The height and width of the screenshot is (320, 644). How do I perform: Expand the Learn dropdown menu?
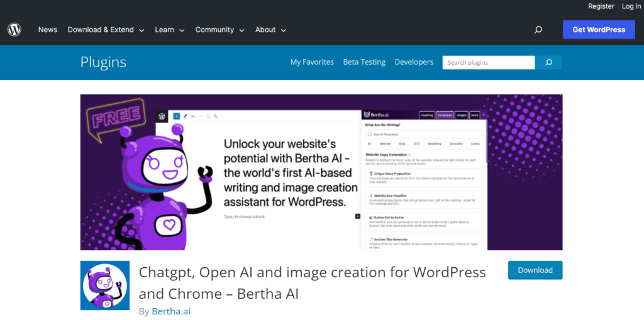[x=170, y=30]
